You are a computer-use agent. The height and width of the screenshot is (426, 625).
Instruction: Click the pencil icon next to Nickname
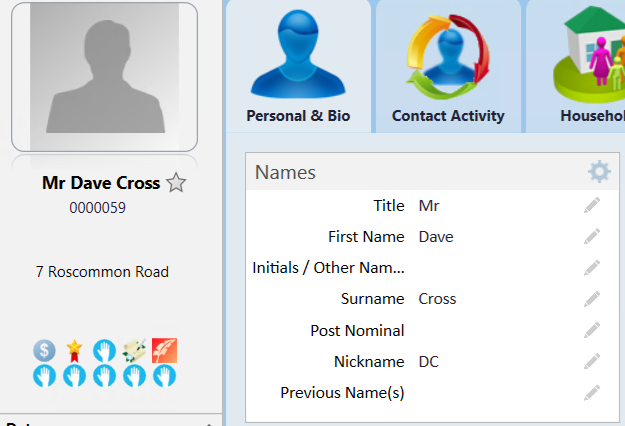coord(592,361)
